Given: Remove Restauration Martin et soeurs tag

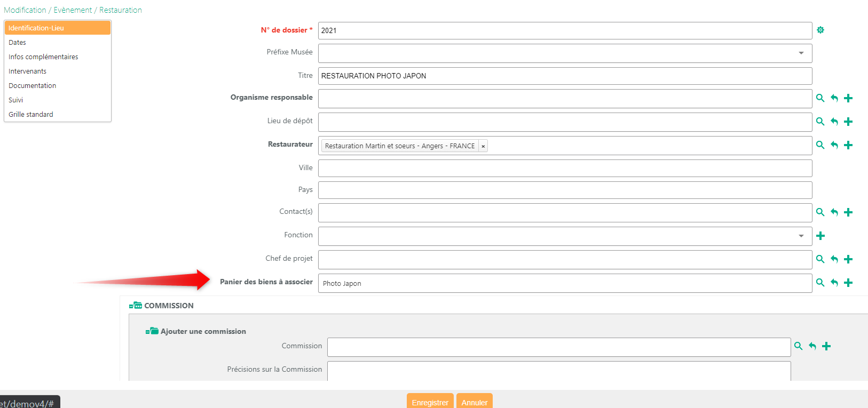Looking at the screenshot, I should point(483,146).
